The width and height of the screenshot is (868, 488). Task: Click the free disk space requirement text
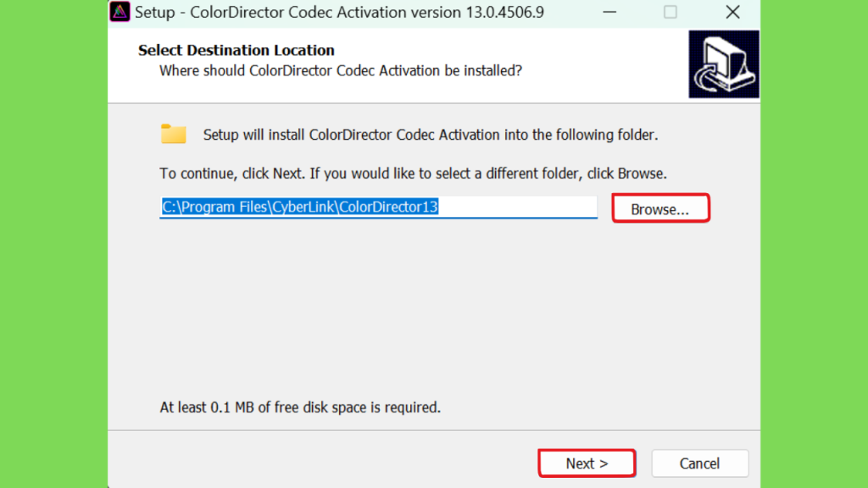300,408
